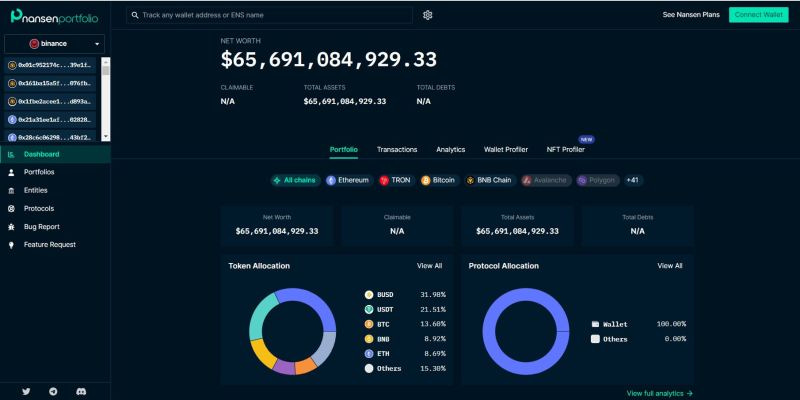Open Bug Report in sidebar
Screen dimensions: 800x400
55,227
